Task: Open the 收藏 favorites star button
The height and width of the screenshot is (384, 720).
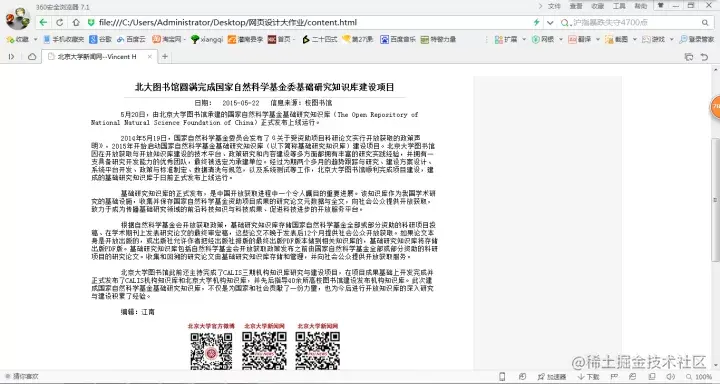Action: coord(17,40)
